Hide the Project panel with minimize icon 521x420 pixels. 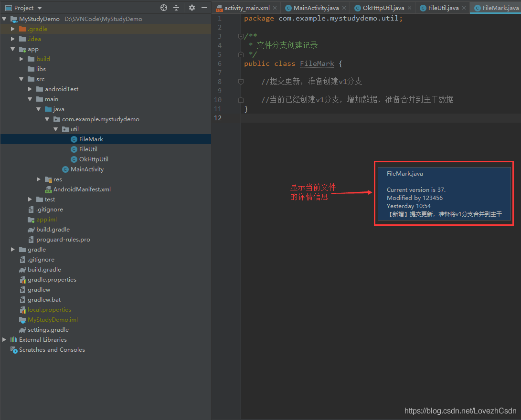[204, 8]
